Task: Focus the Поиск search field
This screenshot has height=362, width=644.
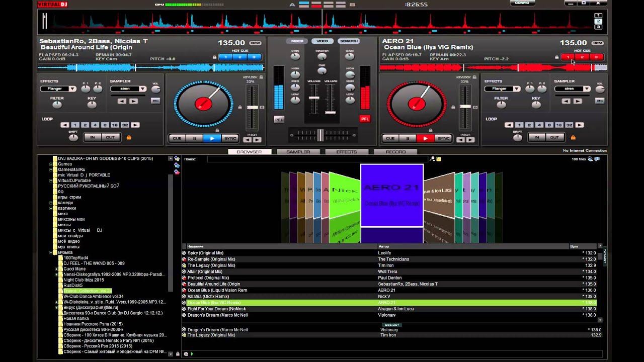Action: point(318,159)
